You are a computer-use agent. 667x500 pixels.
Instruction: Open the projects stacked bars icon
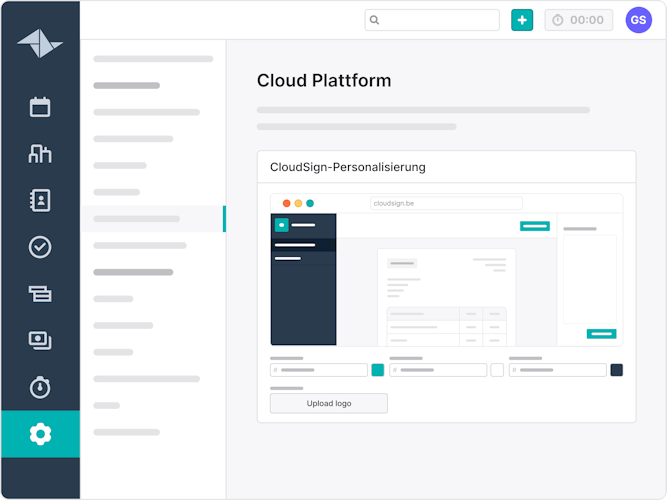click(x=40, y=293)
